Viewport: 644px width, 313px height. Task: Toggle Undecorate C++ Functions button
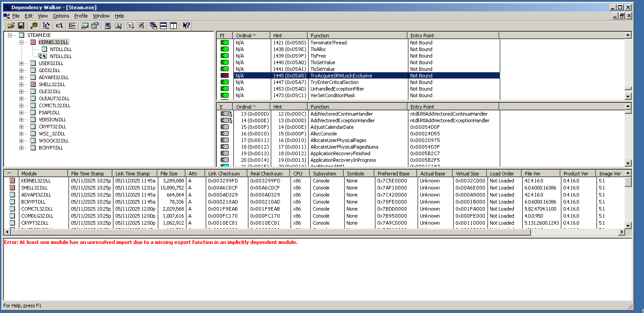pyautogui.click(x=73, y=25)
